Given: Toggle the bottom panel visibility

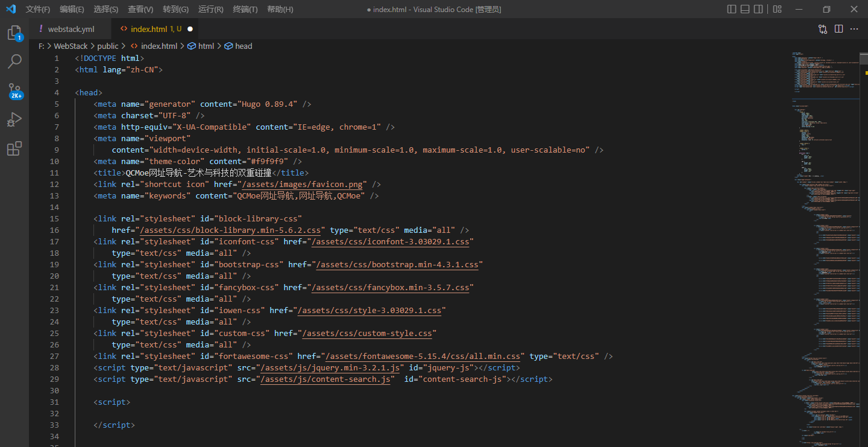Looking at the screenshot, I should (745, 9).
